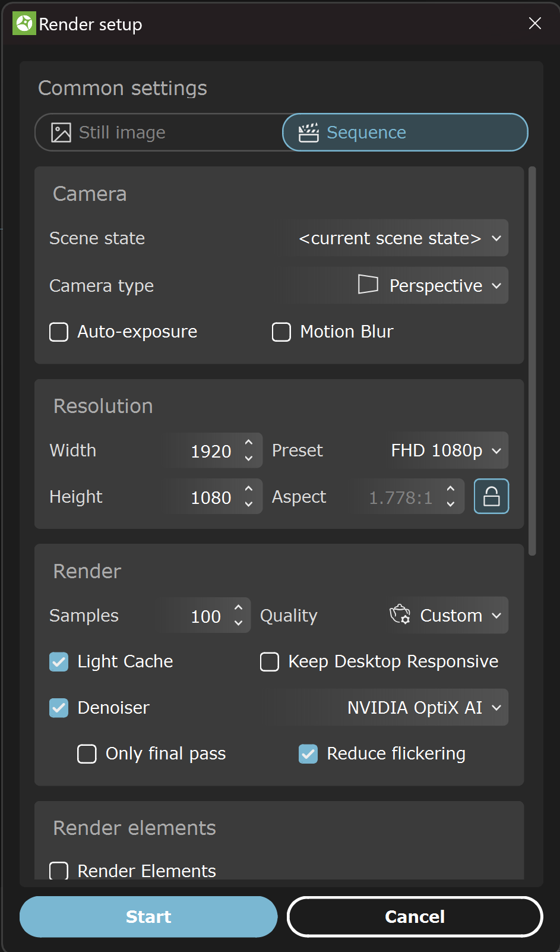This screenshot has height=952, width=560.
Task: Click the teapot Quality icon
Action: (400, 614)
